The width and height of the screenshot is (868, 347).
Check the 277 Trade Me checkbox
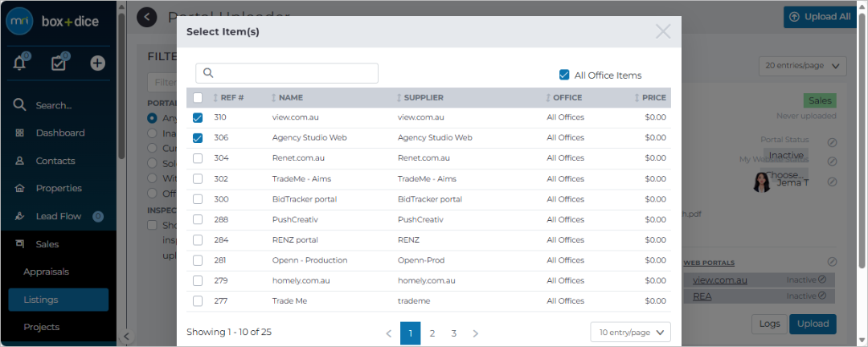tap(198, 301)
